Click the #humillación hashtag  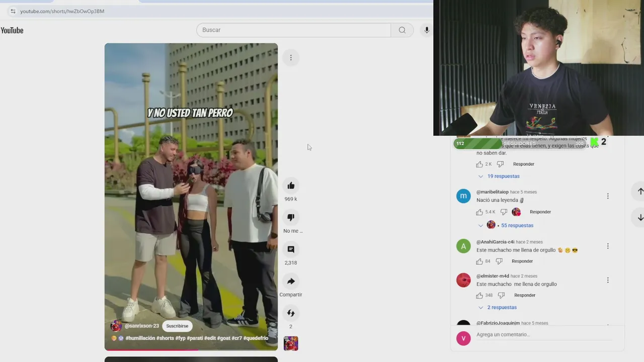(140, 338)
